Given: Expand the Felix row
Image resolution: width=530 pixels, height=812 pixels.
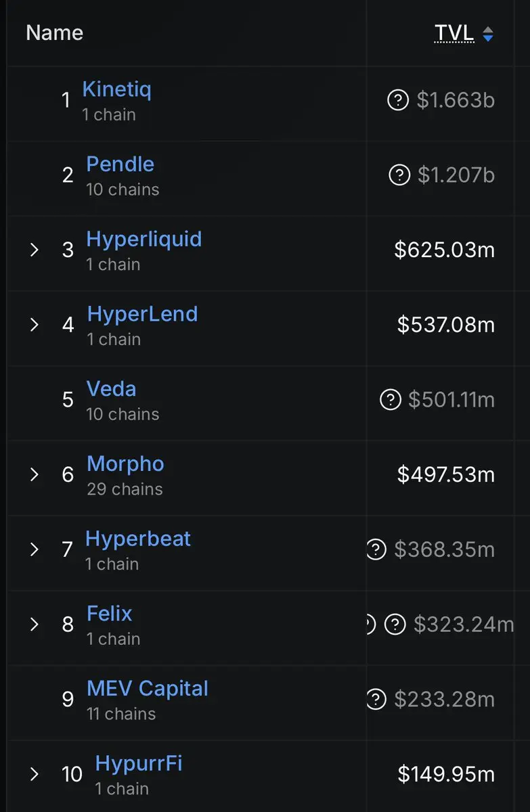Looking at the screenshot, I should click(x=35, y=625).
